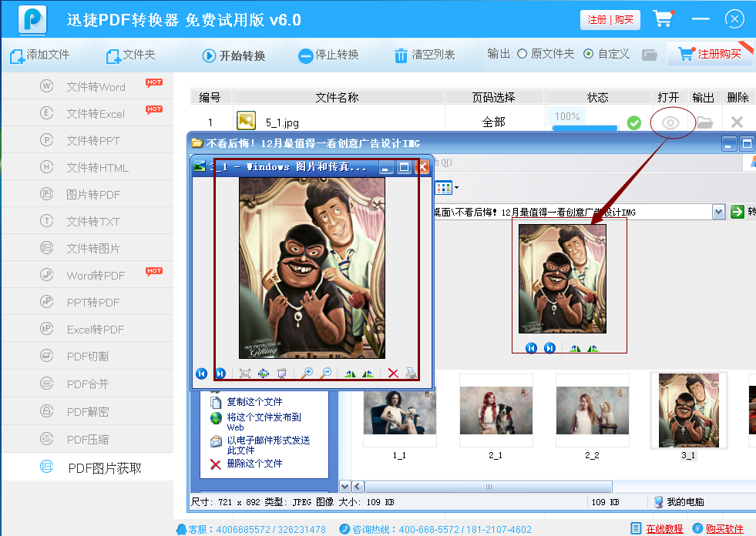Click the best fit icon in picture viewer
This screenshot has width=756, height=536.
245,374
